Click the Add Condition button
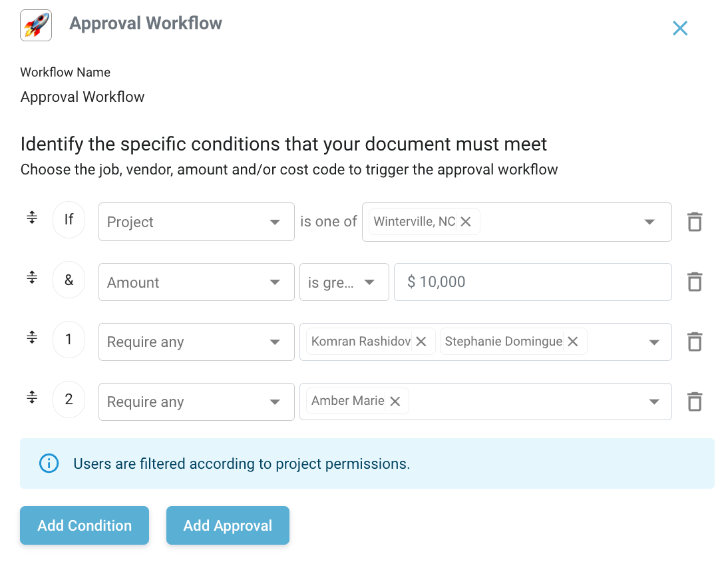 (85, 525)
